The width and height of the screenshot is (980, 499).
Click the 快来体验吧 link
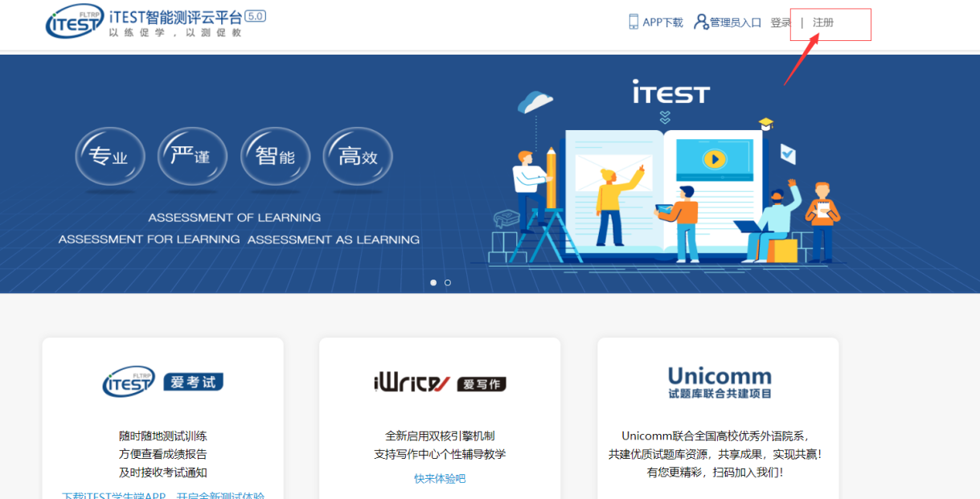[440, 479]
